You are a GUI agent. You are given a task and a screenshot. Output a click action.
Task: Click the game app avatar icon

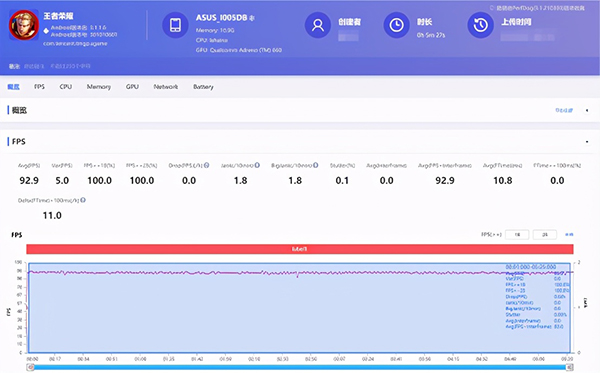coord(24,25)
